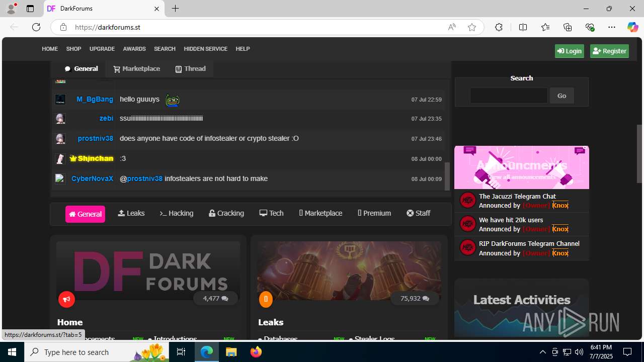Click the green Register button
Screen dimensions: 644x362
tap(609, 51)
